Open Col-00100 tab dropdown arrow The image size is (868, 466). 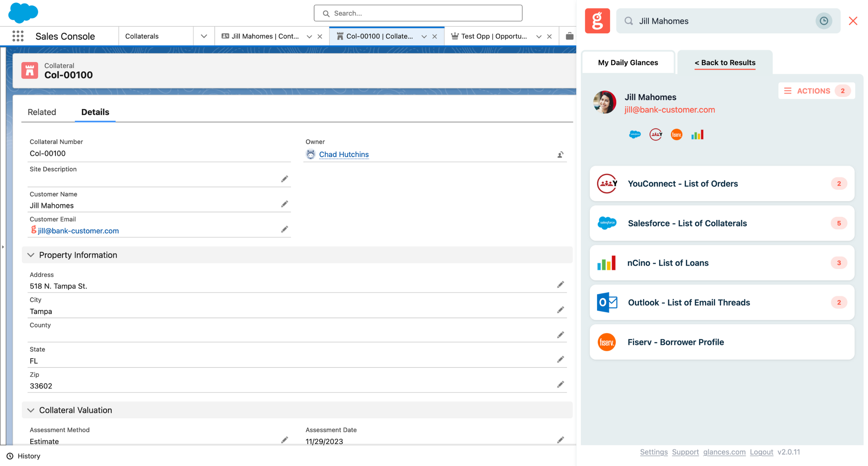pyautogui.click(x=424, y=37)
